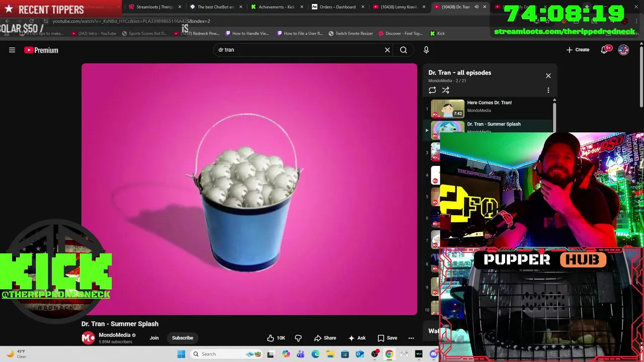
Task: Open 'Discover - Find Top...' bookmark
Action: pyautogui.click(x=400, y=33)
